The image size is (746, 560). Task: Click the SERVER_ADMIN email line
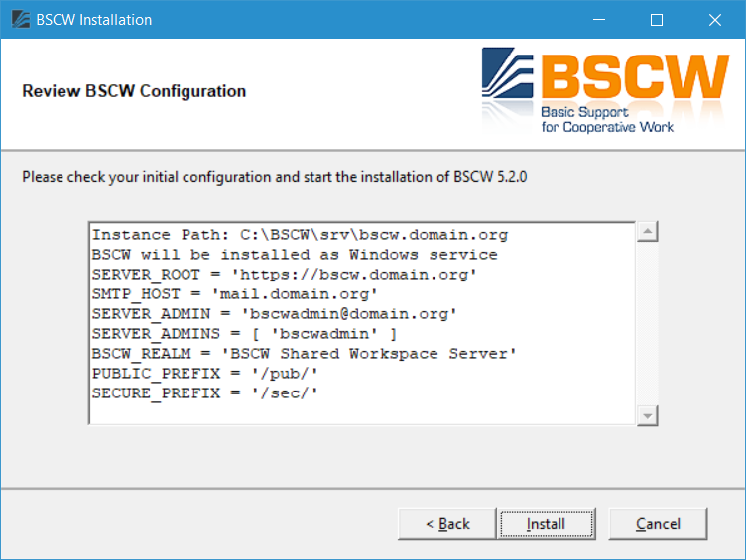[x=275, y=314]
